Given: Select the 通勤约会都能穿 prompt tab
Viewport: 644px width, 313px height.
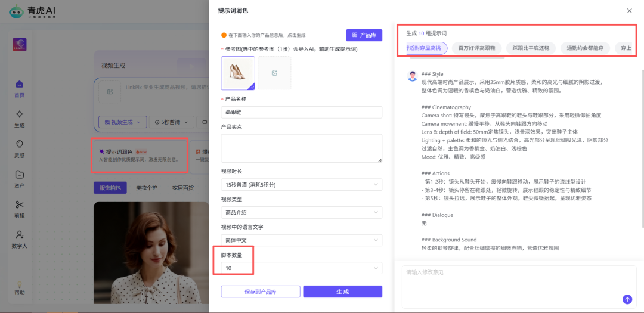Looking at the screenshot, I should tap(585, 48).
